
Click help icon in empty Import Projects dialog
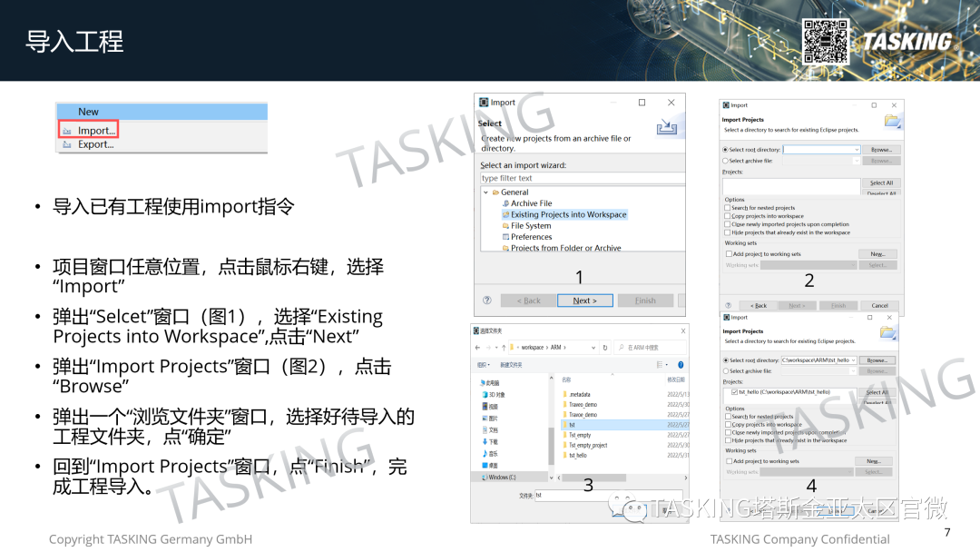(x=728, y=306)
